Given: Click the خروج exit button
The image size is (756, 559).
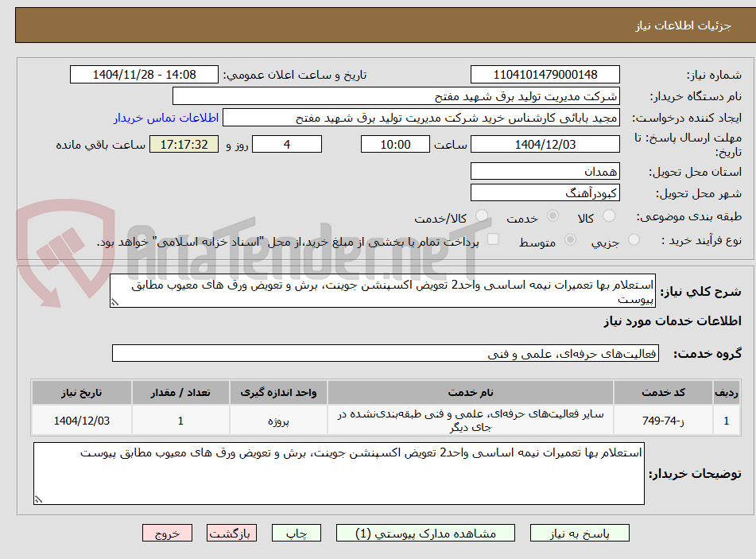Looking at the screenshot, I should coord(167,533).
